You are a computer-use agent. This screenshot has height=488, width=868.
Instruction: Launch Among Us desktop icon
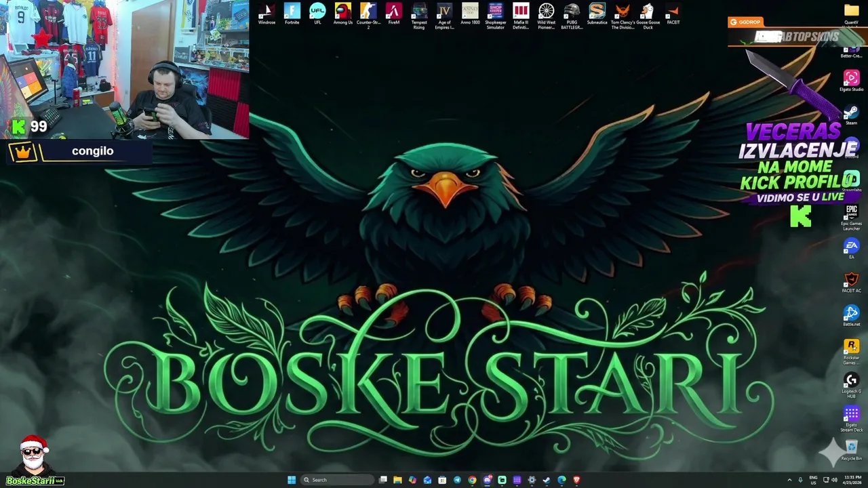342,14
